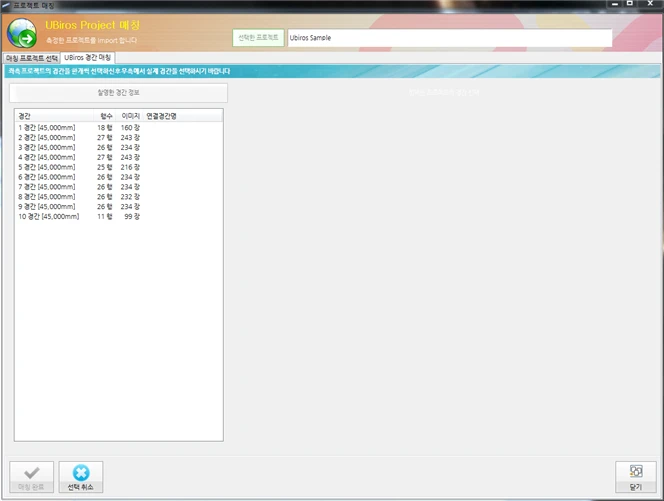Select the UBiros 경간 매칭 tab
Screen dimensions: 664x501
click(88, 58)
